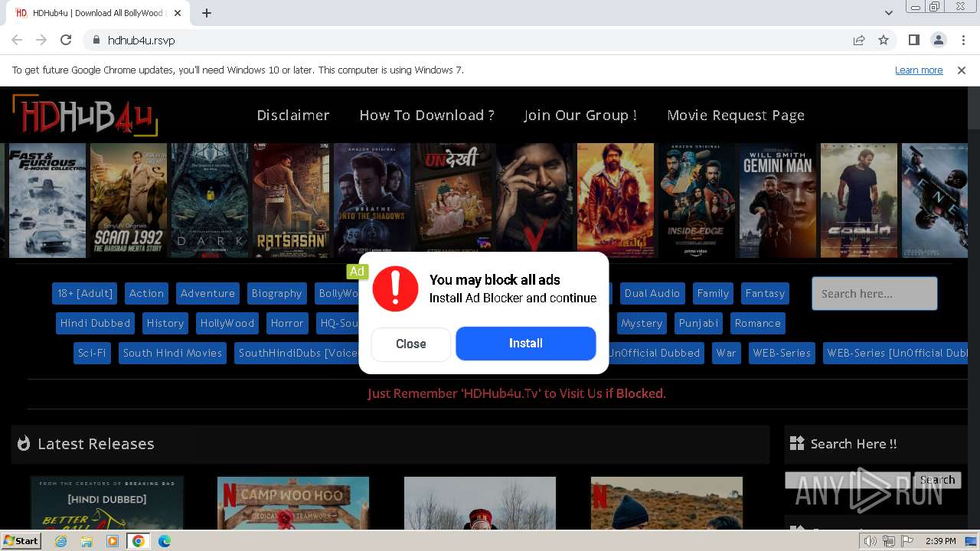The width and height of the screenshot is (980, 551).
Task: Open the Learn more link
Action: point(919,70)
